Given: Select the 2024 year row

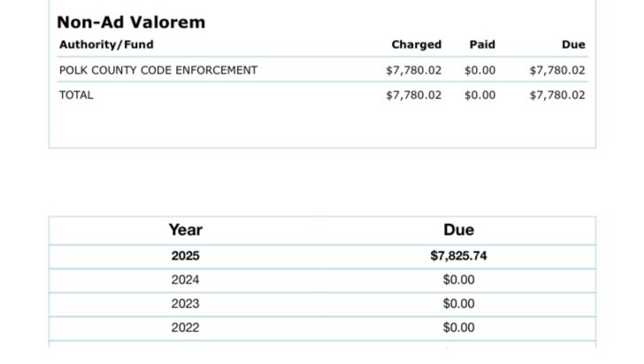Looking at the screenshot, I should pos(186,280).
